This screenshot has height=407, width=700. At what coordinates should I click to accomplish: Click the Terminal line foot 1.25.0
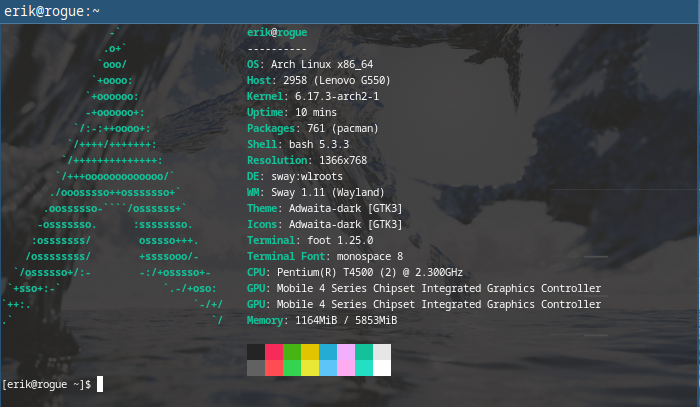pyautogui.click(x=310, y=241)
